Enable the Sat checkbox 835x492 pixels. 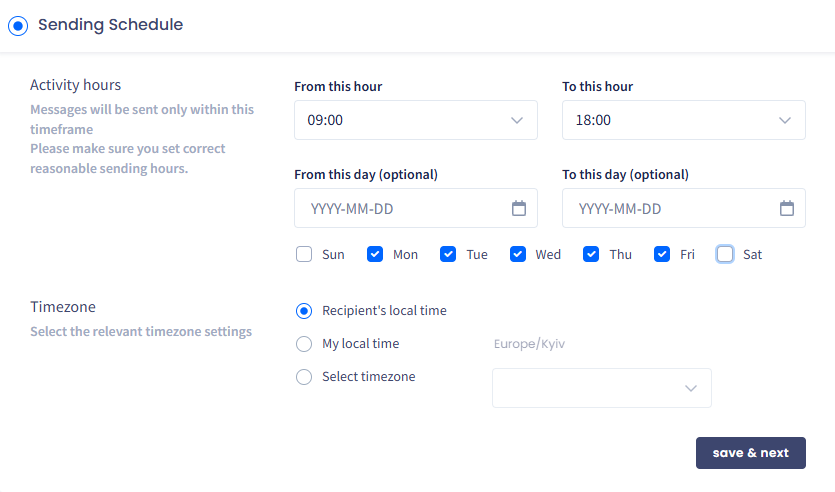tap(725, 255)
